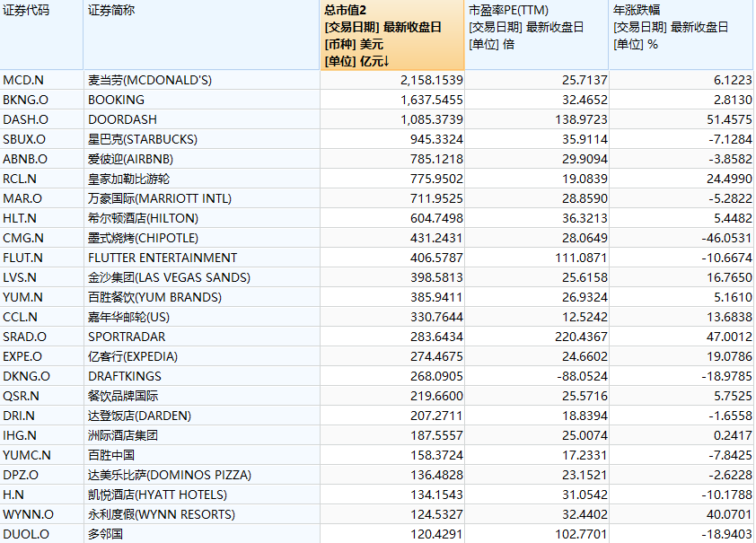Click yearly change value 24.4990
The height and width of the screenshot is (543, 756).
pyautogui.click(x=729, y=179)
